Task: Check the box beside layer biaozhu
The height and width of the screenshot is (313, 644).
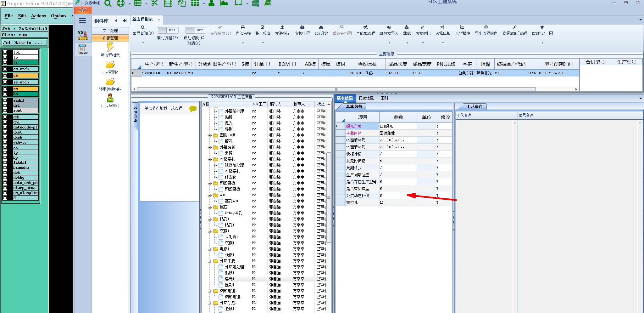Action: 5,168
